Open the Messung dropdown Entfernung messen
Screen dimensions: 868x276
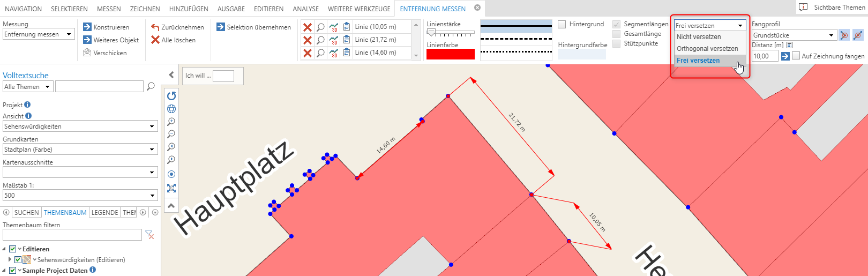tap(39, 34)
